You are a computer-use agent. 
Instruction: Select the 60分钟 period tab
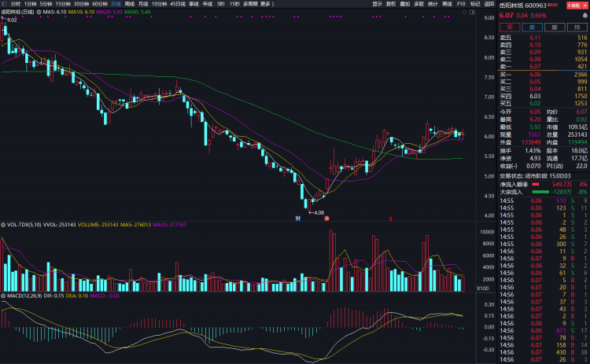100,4
